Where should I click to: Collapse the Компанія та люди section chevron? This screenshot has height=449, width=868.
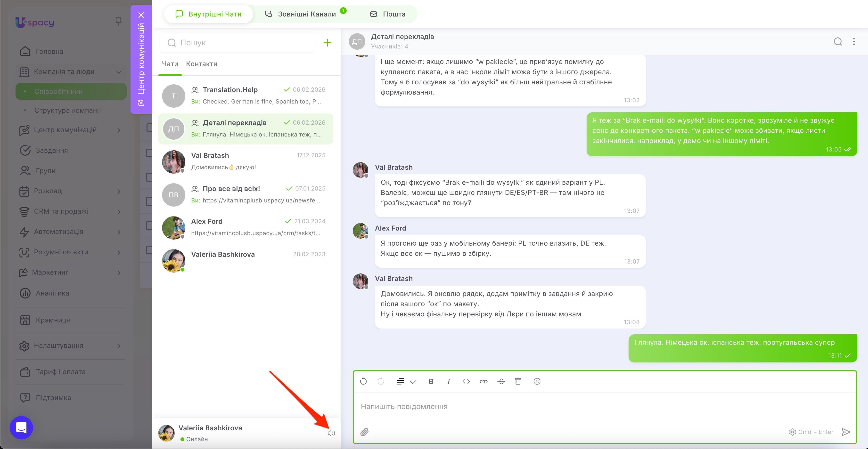(119, 72)
